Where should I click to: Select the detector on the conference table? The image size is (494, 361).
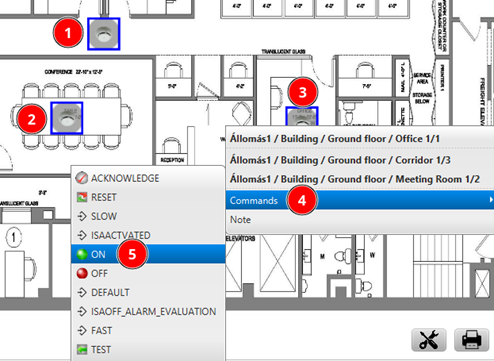[x=67, y=118]
